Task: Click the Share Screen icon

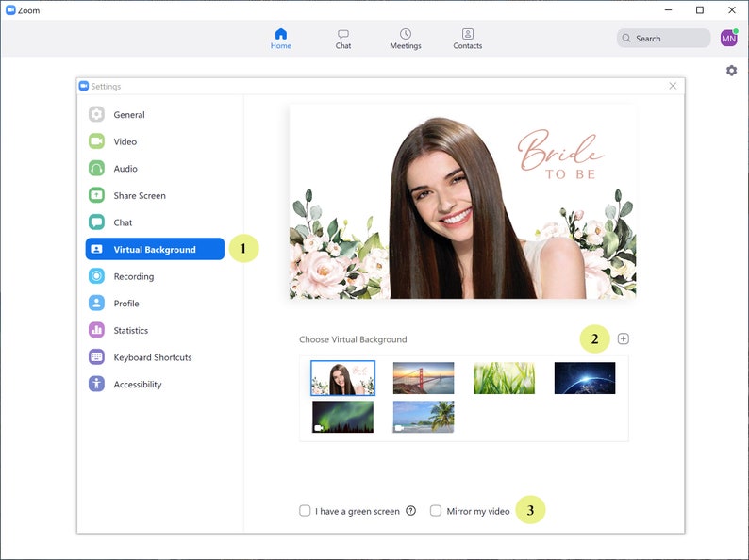Action: [96, 195]
